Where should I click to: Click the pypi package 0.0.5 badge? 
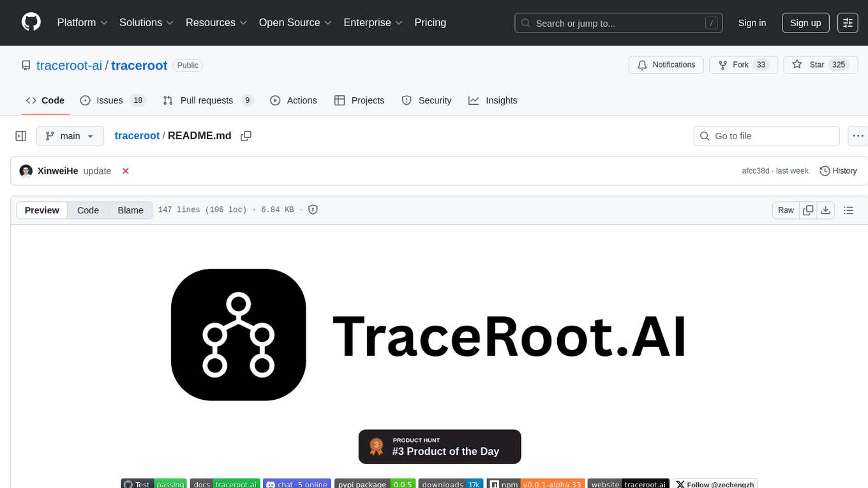coord(375,484)
